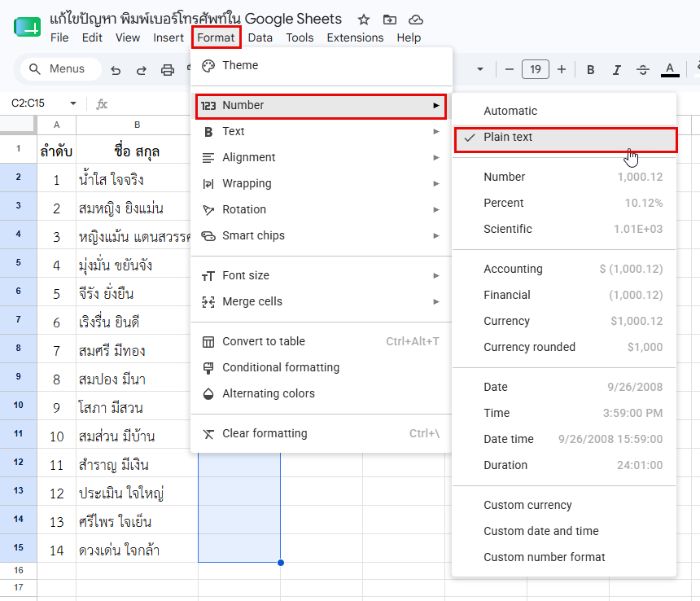Viewport: 700px width, 601px height.
Task: Apply Scientific format
Action: 564,229
